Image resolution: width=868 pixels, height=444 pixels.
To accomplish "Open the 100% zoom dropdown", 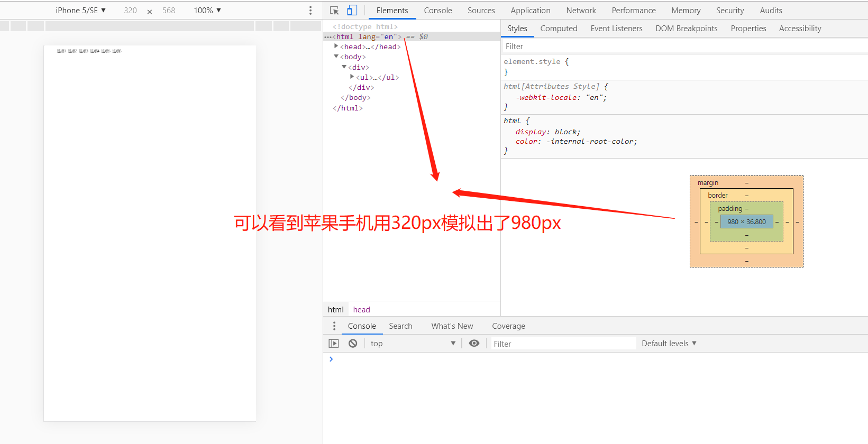I will click(207, 11).
